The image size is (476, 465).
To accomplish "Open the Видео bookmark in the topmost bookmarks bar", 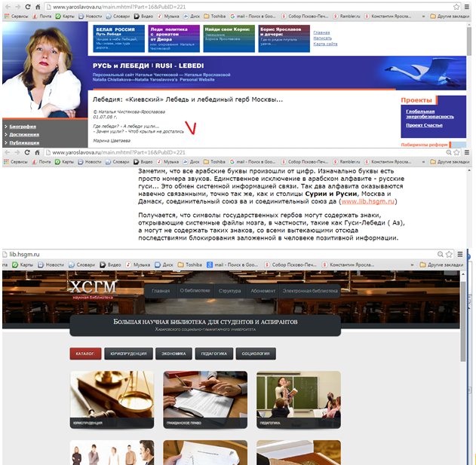I will point(143,17).
